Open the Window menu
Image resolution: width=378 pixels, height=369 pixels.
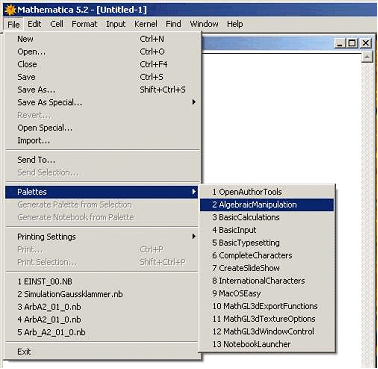click(204, 24)
